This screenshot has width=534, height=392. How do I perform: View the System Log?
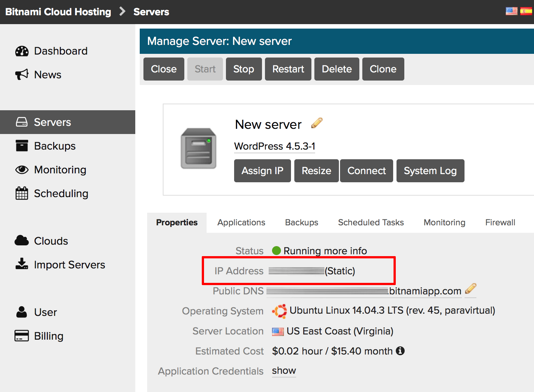(430, 171)
